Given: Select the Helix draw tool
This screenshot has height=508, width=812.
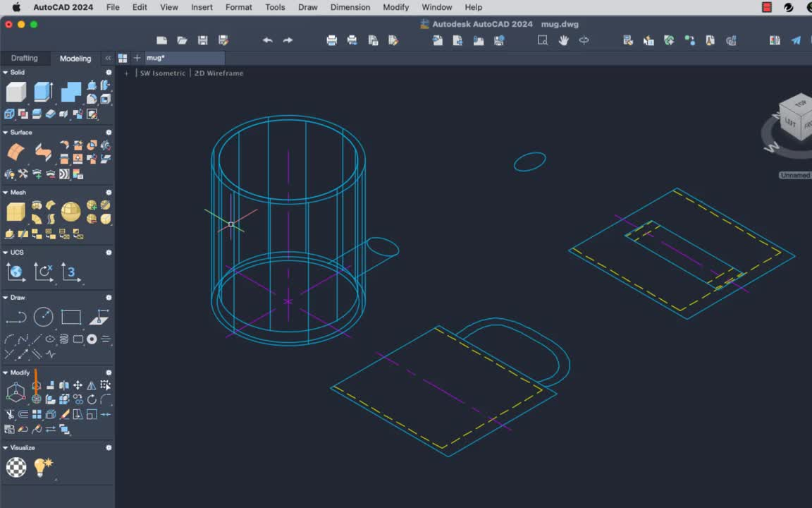Looking at the screenshot, I should 64,339.
